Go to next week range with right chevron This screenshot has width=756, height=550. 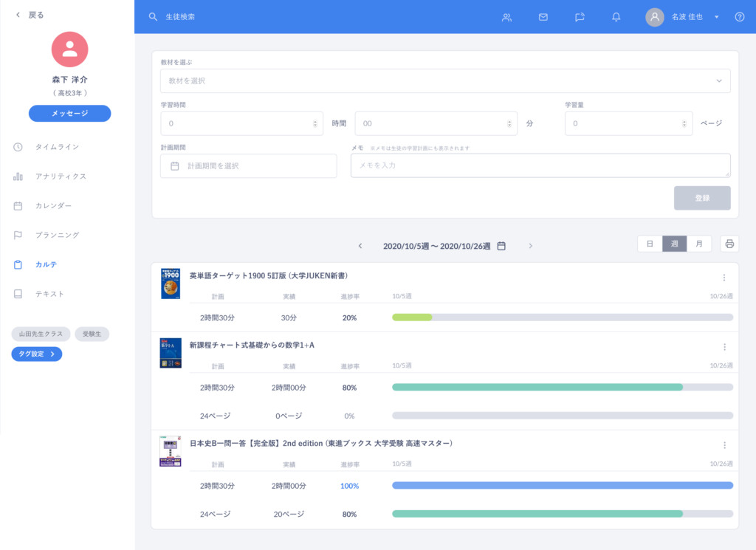(530, 246)
